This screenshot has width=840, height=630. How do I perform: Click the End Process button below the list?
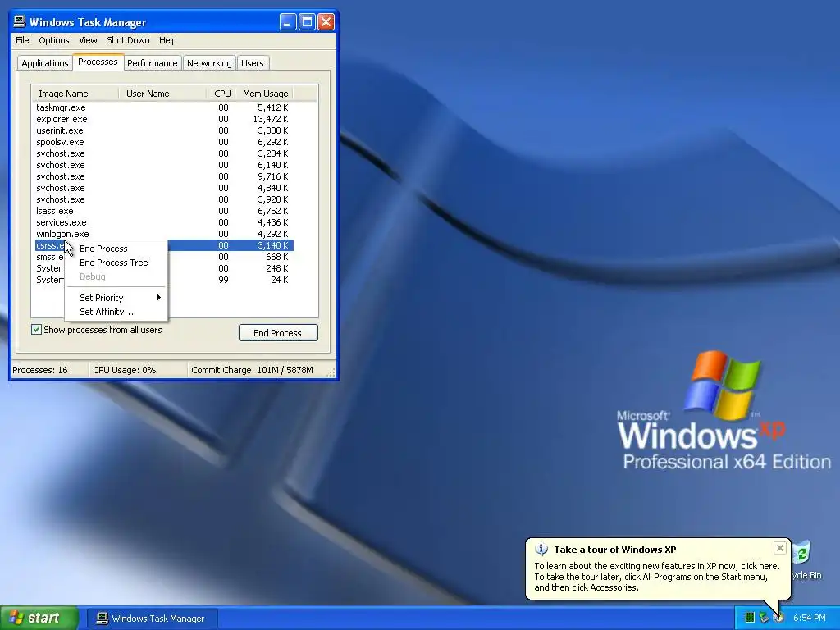pyautogui.click(x=278, y=333)
